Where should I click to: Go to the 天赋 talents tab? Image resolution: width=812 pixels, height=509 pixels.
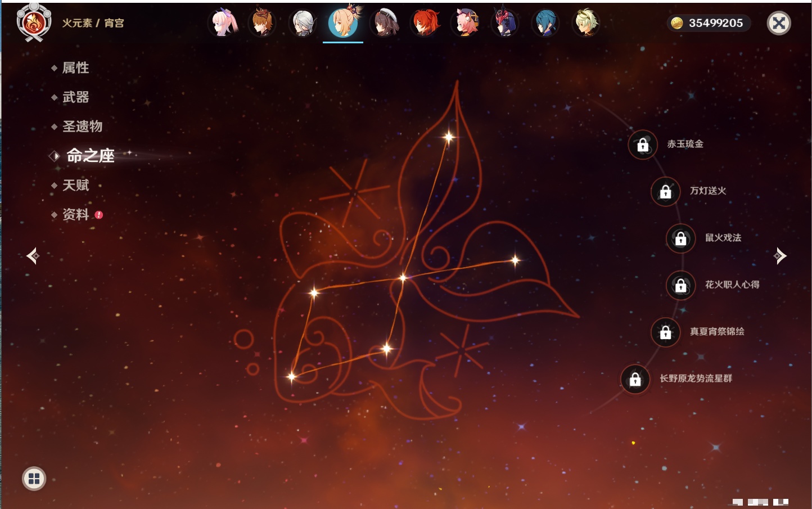[75, 185]
